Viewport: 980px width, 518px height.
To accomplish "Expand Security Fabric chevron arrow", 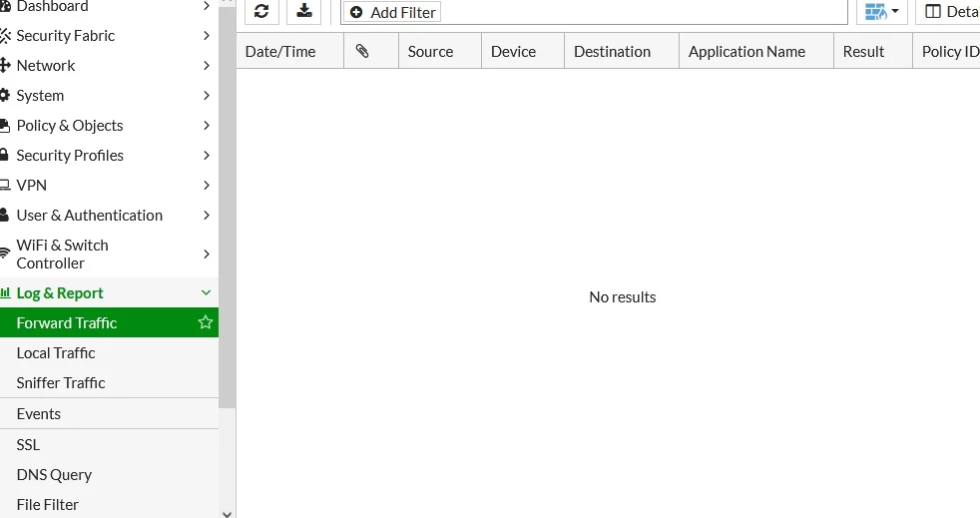I will [x=207, y=36].
